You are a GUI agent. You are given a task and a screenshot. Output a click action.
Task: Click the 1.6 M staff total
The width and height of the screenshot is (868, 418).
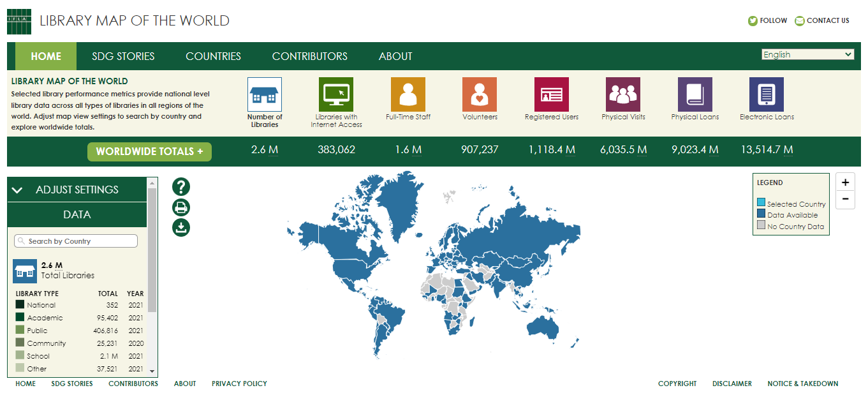(408, 150)
